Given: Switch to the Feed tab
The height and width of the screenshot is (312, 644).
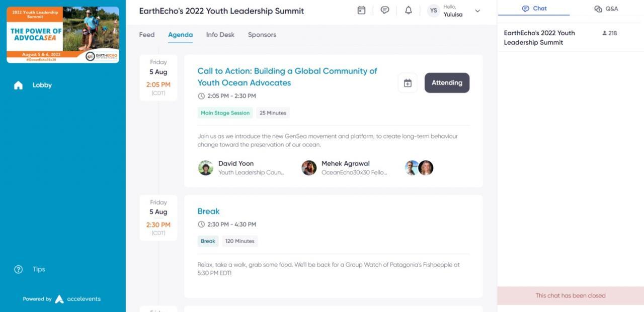Looking at the screenshot, I should [147, 35].
